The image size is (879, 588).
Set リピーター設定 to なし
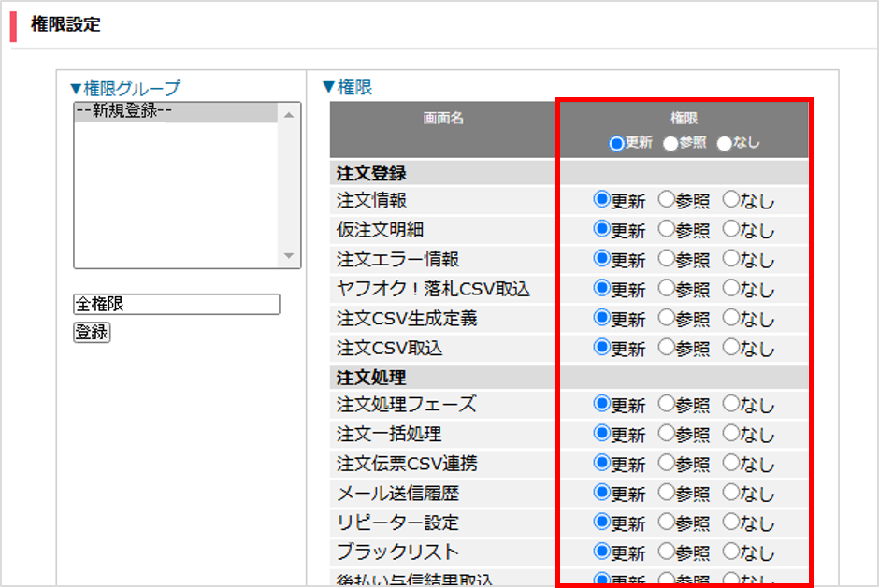tap(731, 523)
